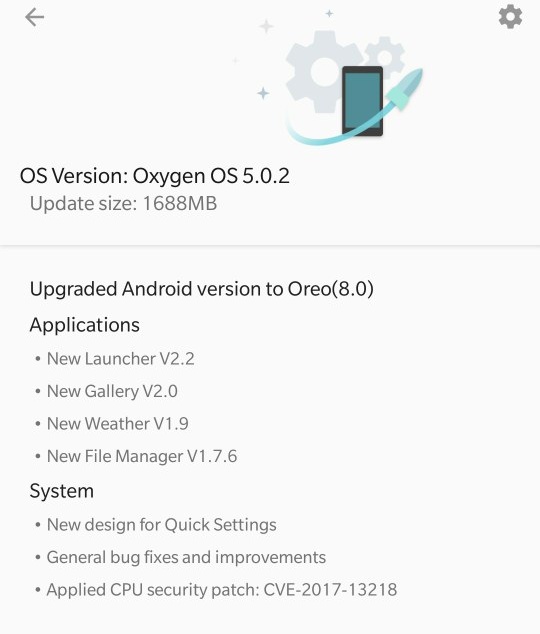This screenshot has height=634, width=540.
Task: Tap the System section heading
Action: pos(61,491)
